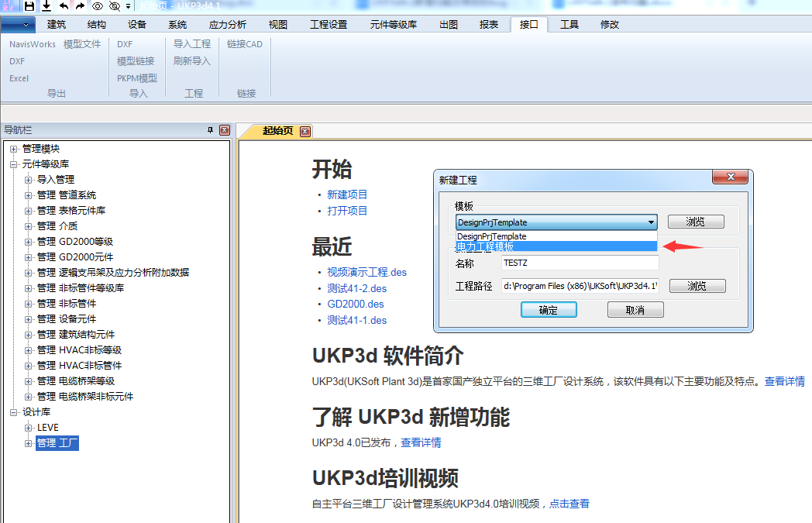The image size is (812, 523).
Task: Expand the 管理 GD2000等级 node
Action: click(x=29, y=243)
